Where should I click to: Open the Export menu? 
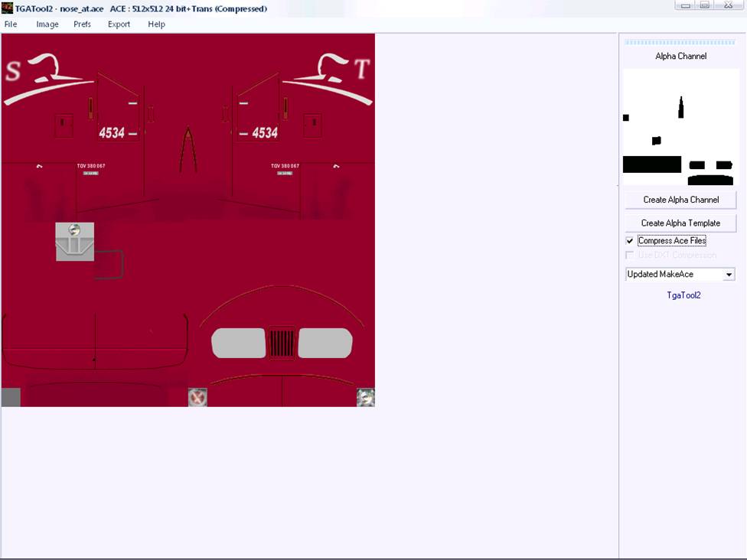pos(119,24)
